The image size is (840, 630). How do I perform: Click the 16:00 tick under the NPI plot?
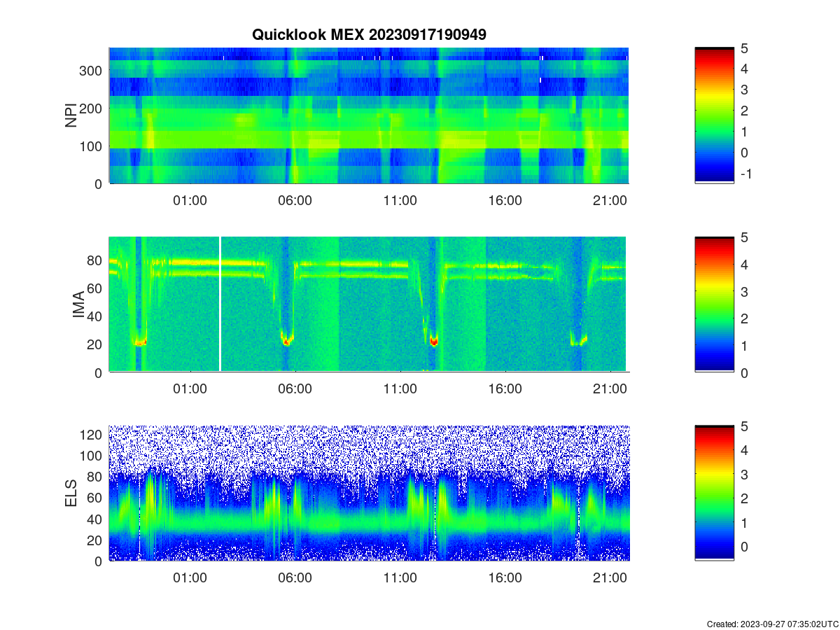point(505,200)
